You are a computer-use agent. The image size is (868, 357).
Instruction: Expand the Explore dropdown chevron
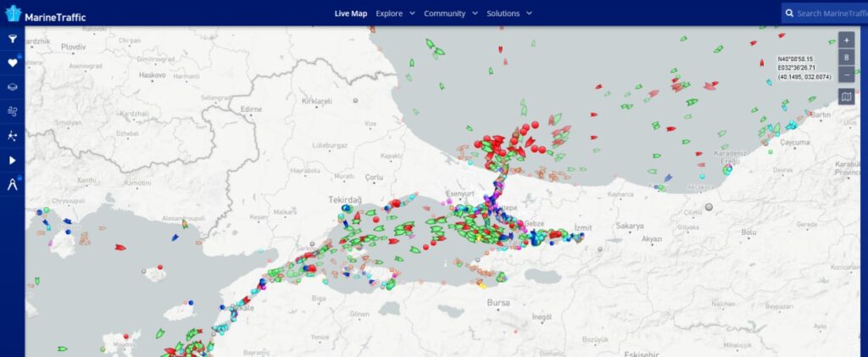(412, 14)
